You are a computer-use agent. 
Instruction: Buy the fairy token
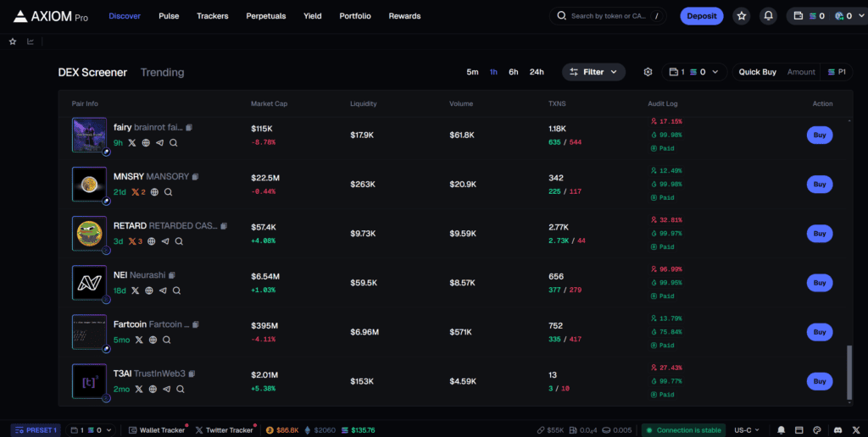[820, 135]
